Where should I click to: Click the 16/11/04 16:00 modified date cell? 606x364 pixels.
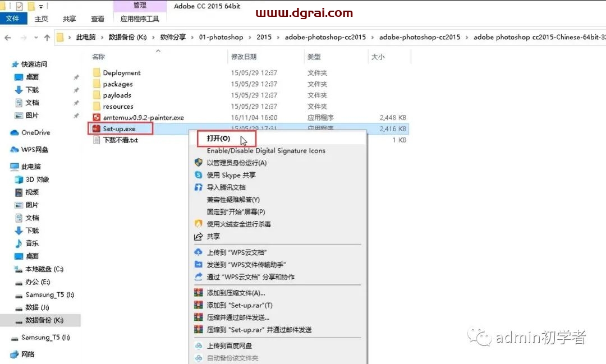(x=254, y=117)
